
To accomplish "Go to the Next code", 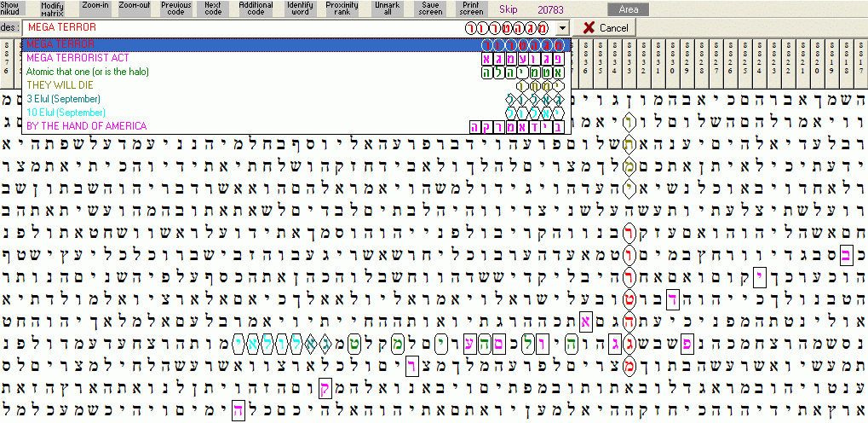I will pyautogui.click(x=214, y=8).
